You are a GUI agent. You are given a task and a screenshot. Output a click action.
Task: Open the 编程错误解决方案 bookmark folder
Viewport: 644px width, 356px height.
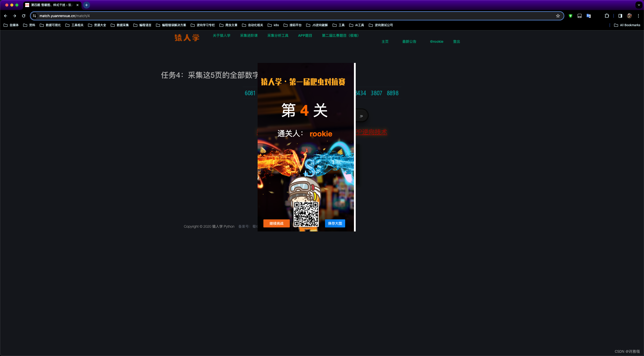click(x=171, y=25)
